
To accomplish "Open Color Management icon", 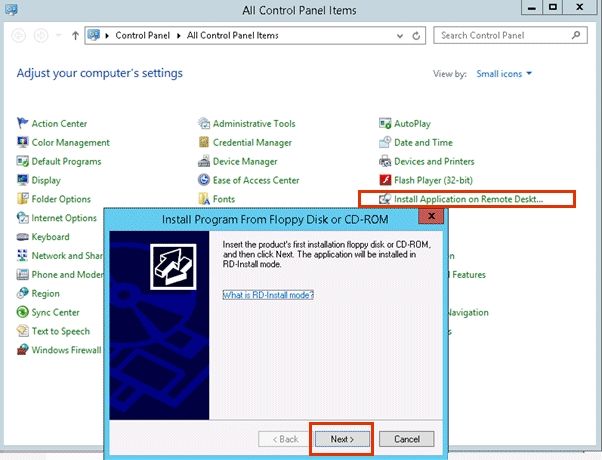I will [x=22, y=142].
